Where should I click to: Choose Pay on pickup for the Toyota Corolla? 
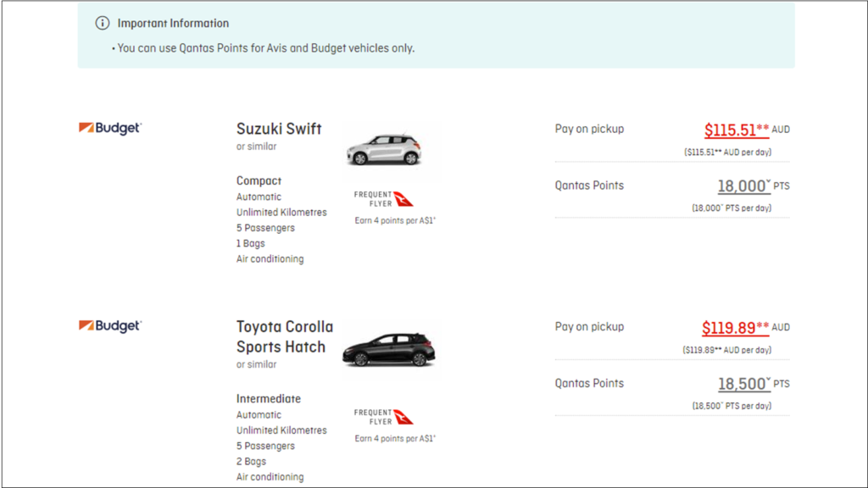click(x=588, y=327)
